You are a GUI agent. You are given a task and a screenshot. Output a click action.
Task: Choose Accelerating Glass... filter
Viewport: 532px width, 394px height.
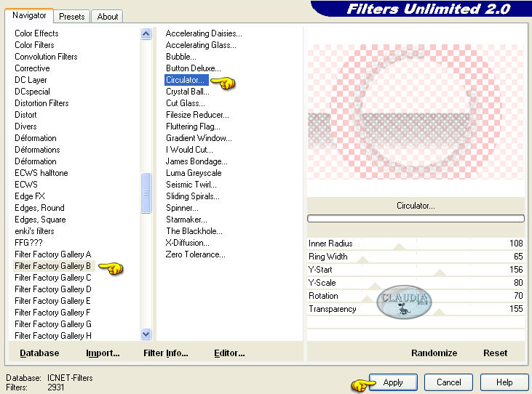click(x=201, y=45)
